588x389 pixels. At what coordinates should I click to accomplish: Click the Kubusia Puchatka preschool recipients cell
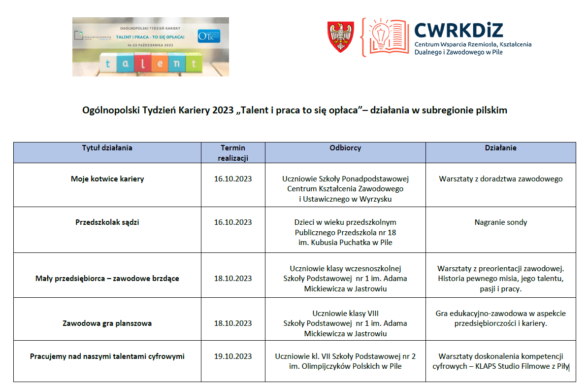345,232
